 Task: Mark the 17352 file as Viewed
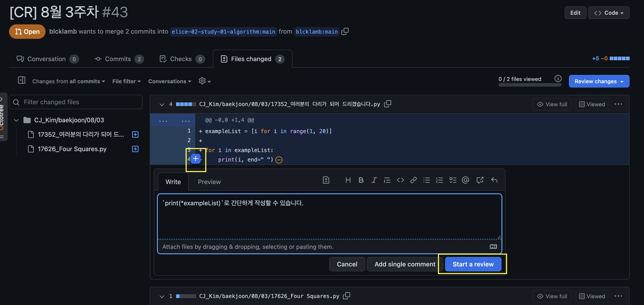point(582,104)
